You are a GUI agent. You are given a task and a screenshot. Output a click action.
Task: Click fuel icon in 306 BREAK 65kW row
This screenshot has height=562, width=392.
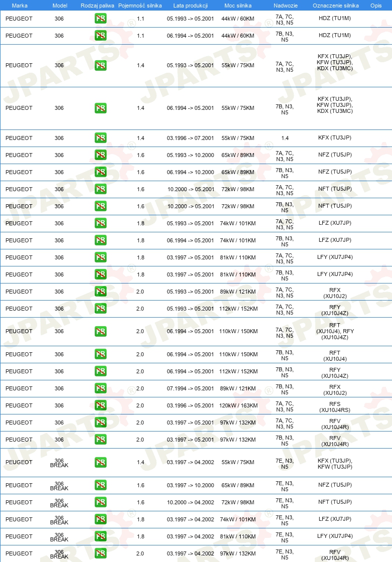101,485
